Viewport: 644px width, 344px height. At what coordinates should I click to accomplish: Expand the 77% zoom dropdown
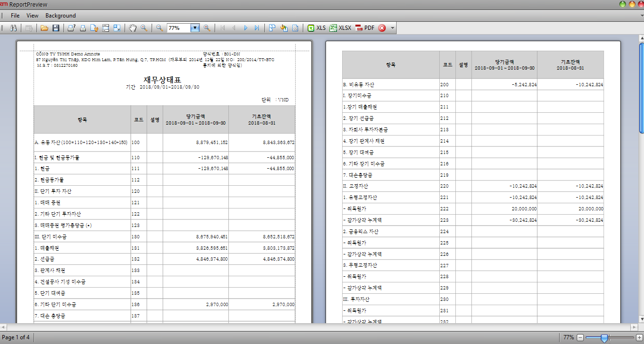pos(195,28)
